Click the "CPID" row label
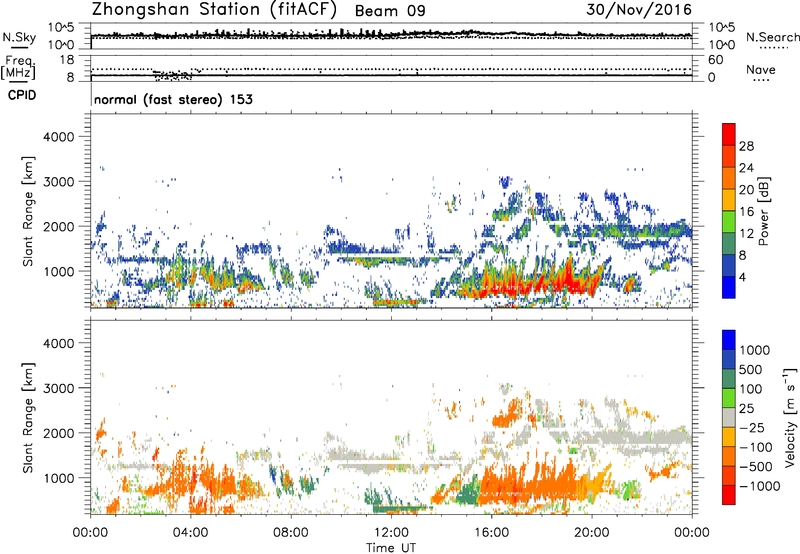This screenshot has height=554, width=800. [22, 95]
